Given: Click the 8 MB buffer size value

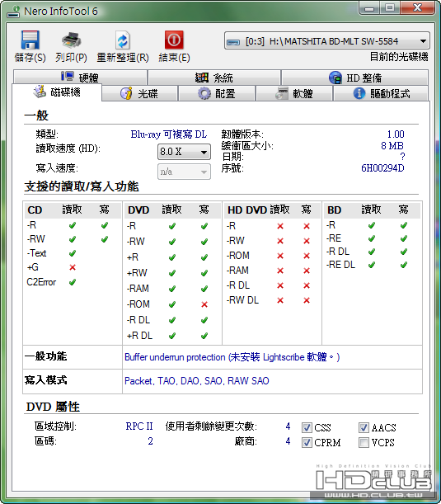Looking at the screenshot, I should pos(392,146).
